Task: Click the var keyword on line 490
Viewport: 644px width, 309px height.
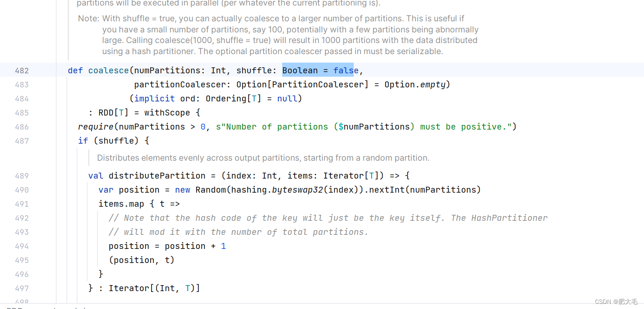Action: click(x=106, y=190)
